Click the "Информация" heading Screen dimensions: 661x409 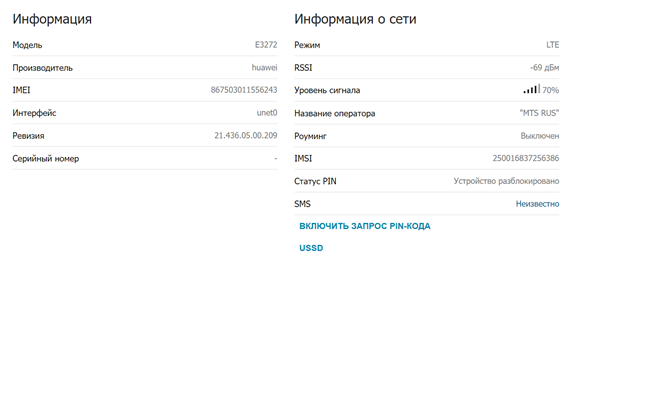52,19
